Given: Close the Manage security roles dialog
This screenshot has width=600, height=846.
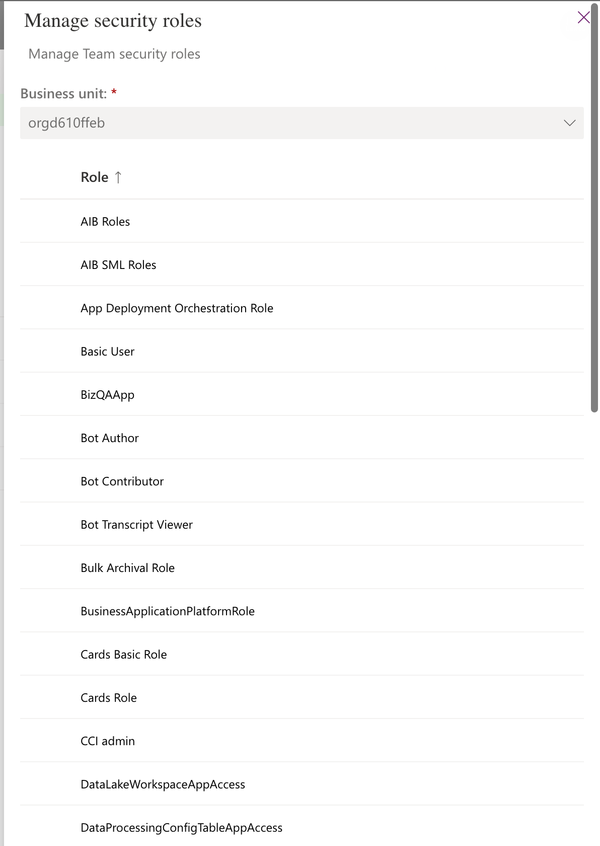Looking at the screenshot, I should (x=584, y=17).
